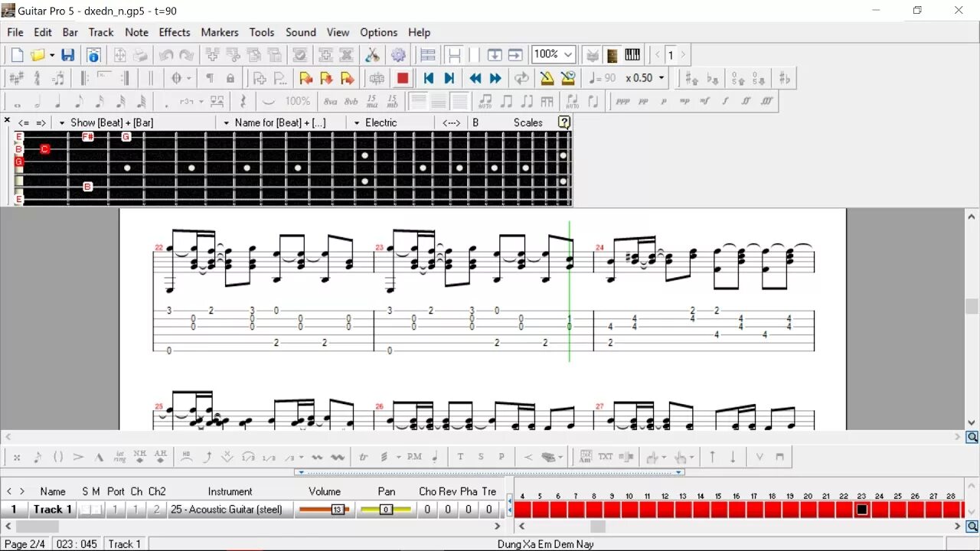Image resolution: width=980 pixels, height=551 pixels.
Task: Set dynamic to mf
Action: [705, 101]
